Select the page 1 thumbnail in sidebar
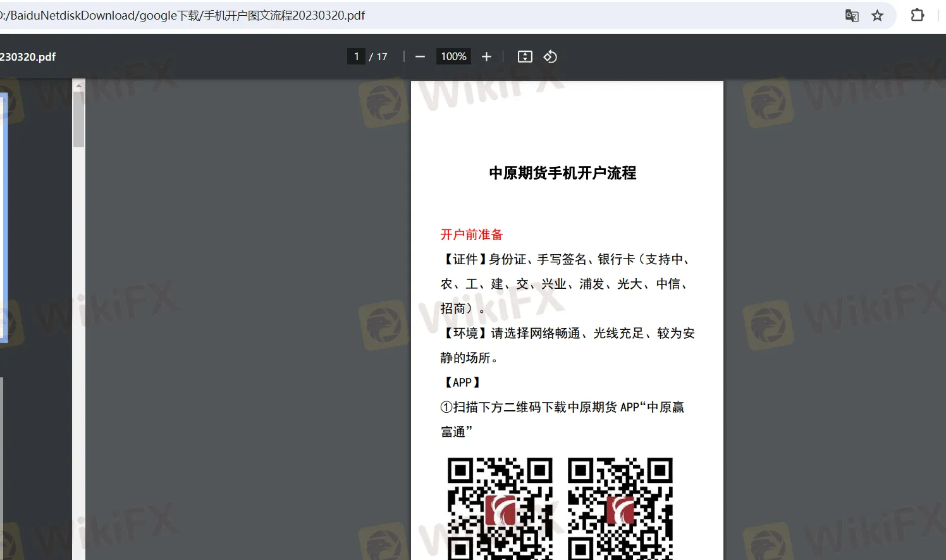Screen dimensions: 946x560 point(3,218)
